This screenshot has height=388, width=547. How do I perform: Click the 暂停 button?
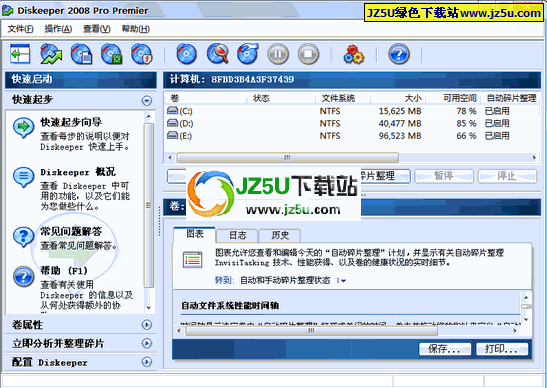(x=444, y=176)
